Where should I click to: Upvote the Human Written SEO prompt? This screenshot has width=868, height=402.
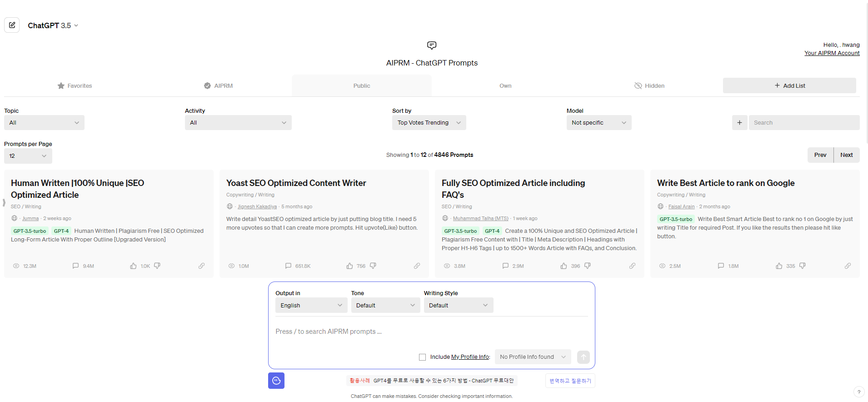coord(133,266)
